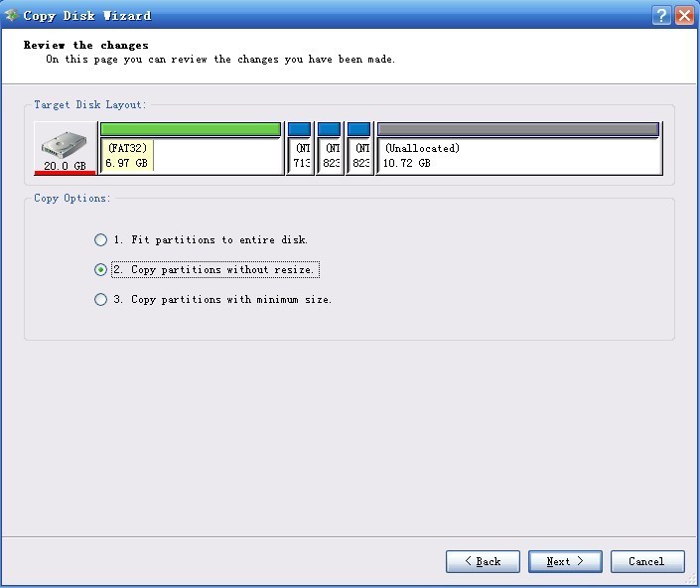Click the Fit partitions to entire disk label
The image size is (700, 588).
pyautogui.click(x=210, y=239)
